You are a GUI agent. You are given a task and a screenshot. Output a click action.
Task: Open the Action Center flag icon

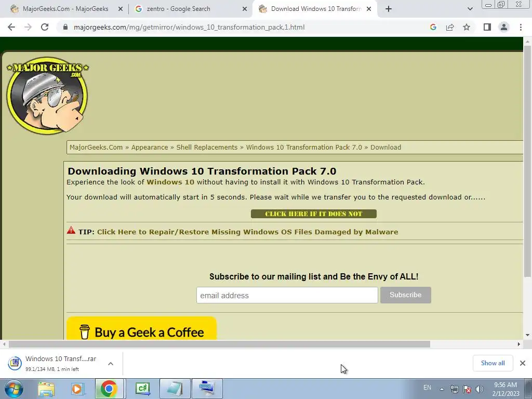click(467, 389)
